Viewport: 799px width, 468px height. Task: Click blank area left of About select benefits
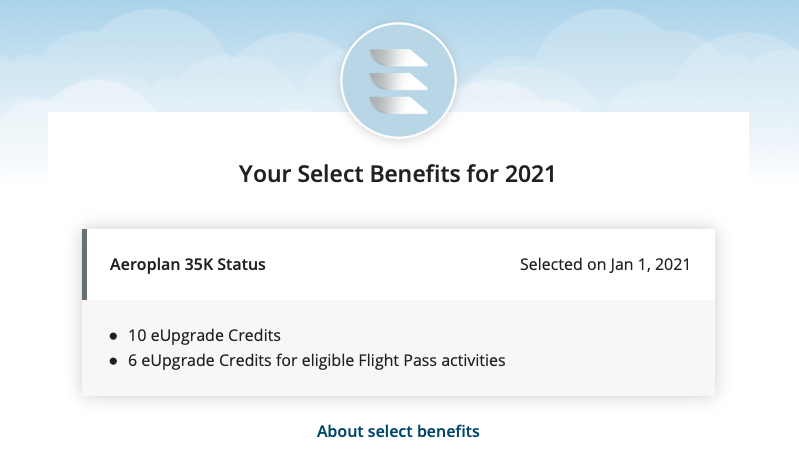coord(180,432)
